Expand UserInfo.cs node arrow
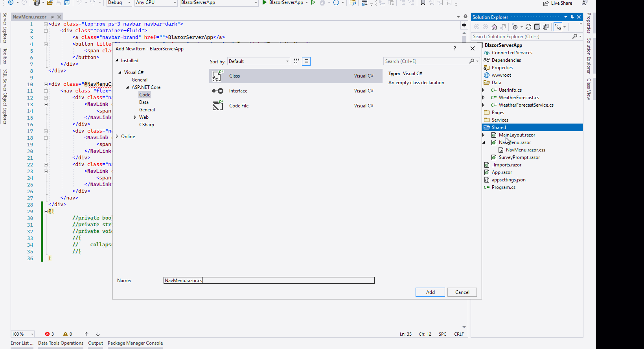Viewport: 644px width, 349px height. click(x=484, y=90)
